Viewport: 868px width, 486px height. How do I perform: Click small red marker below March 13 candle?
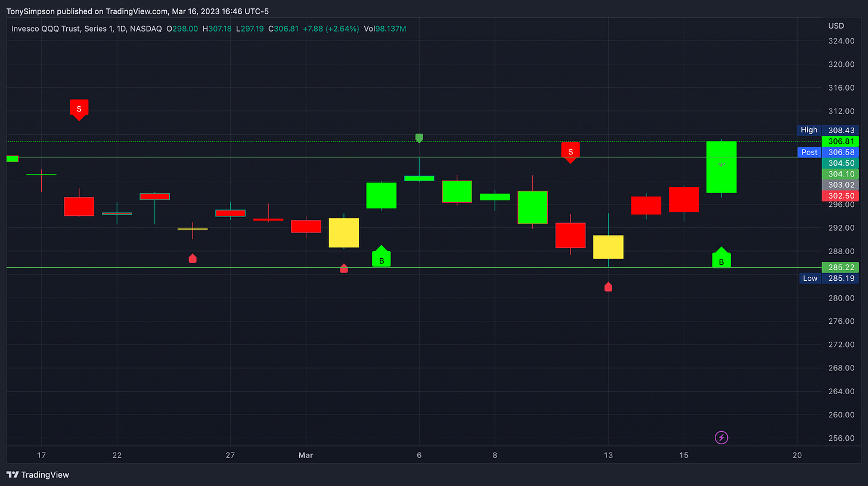click(608, 287)
